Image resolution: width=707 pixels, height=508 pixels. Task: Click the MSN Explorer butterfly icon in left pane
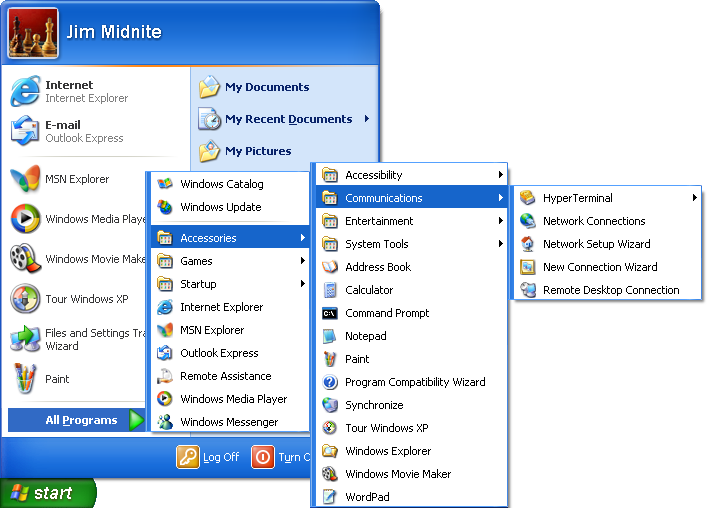pyautogui.click(x=25, y=179)
